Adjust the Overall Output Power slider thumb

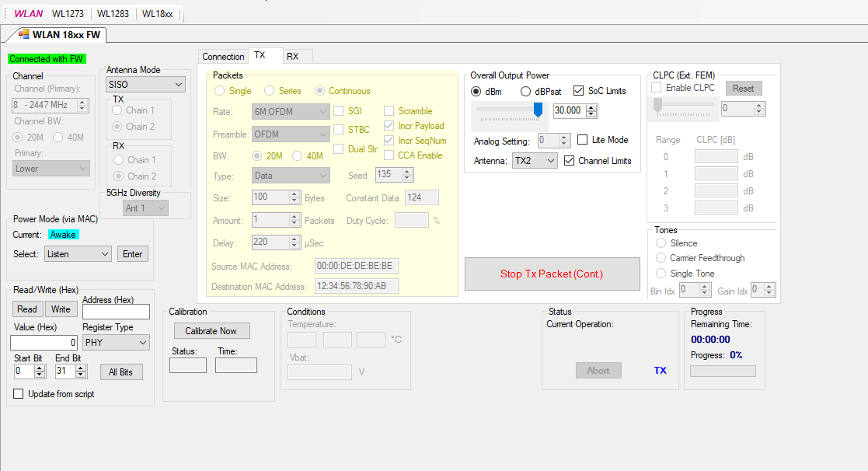538,110
